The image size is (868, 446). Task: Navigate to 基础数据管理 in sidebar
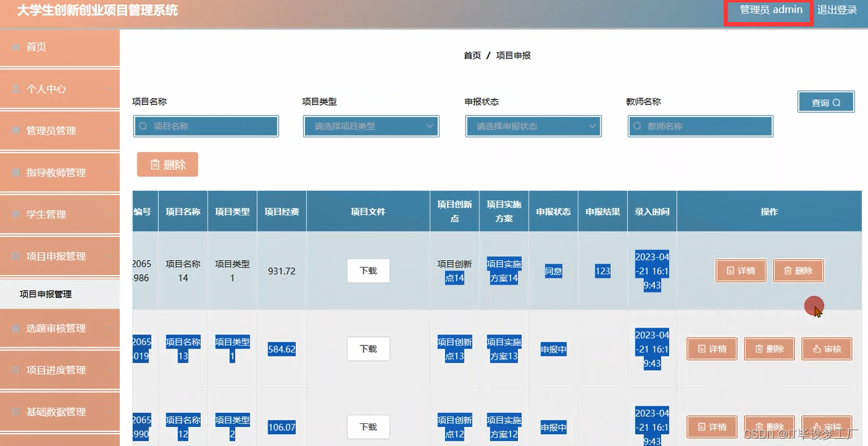click(52, 412)
